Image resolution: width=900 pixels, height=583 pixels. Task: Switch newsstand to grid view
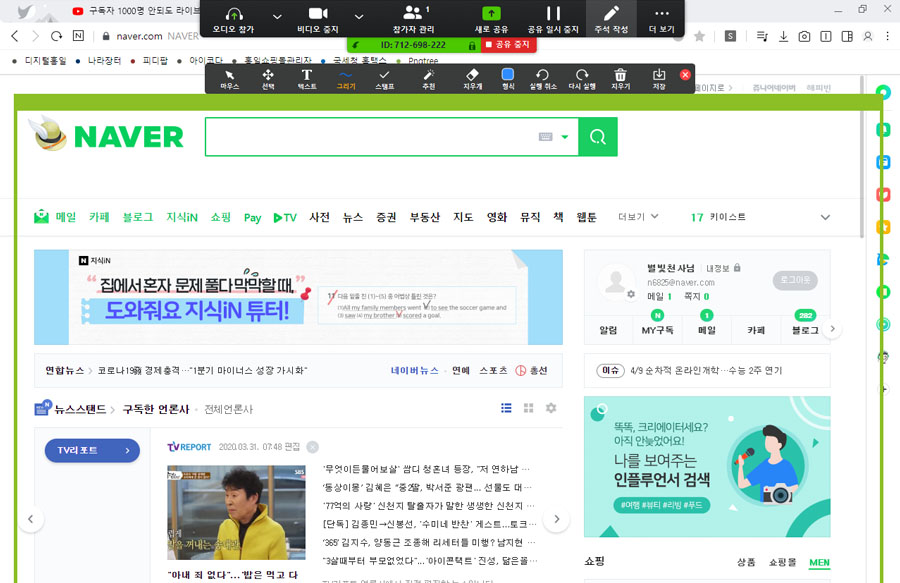529,408
